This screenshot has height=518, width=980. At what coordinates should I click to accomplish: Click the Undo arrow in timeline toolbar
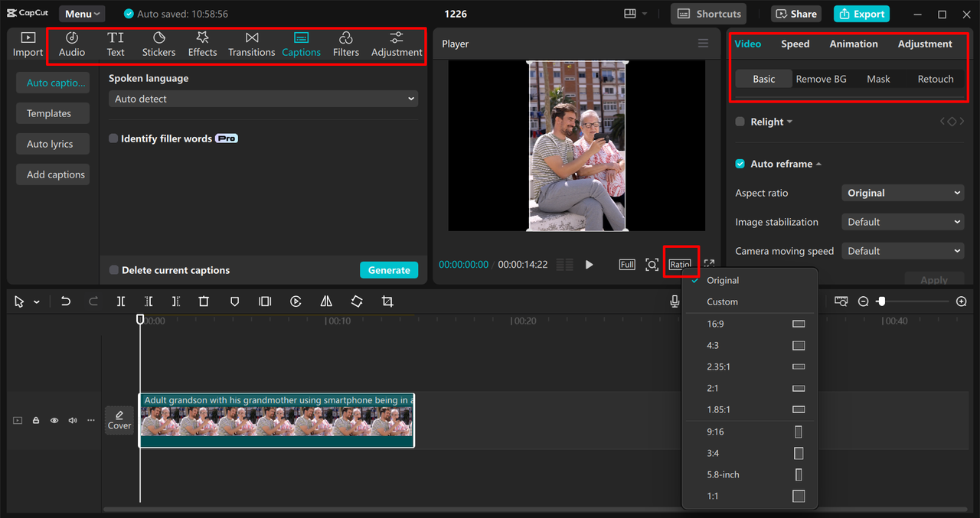point(66,301)
